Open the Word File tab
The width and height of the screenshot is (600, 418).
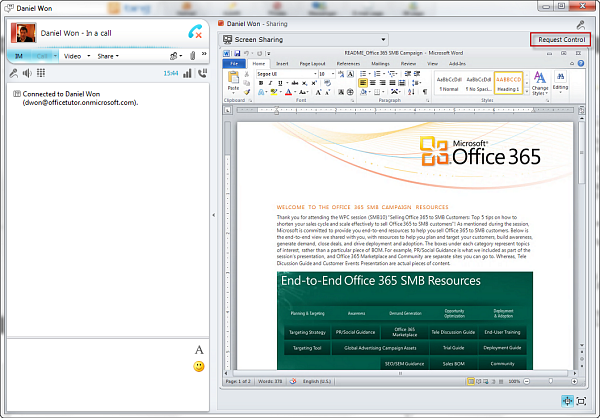[234, 64]
